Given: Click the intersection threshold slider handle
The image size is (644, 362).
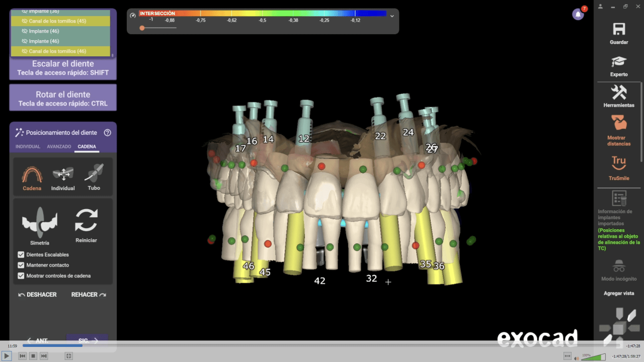Looking at the screenshot, I should [142, 28].
